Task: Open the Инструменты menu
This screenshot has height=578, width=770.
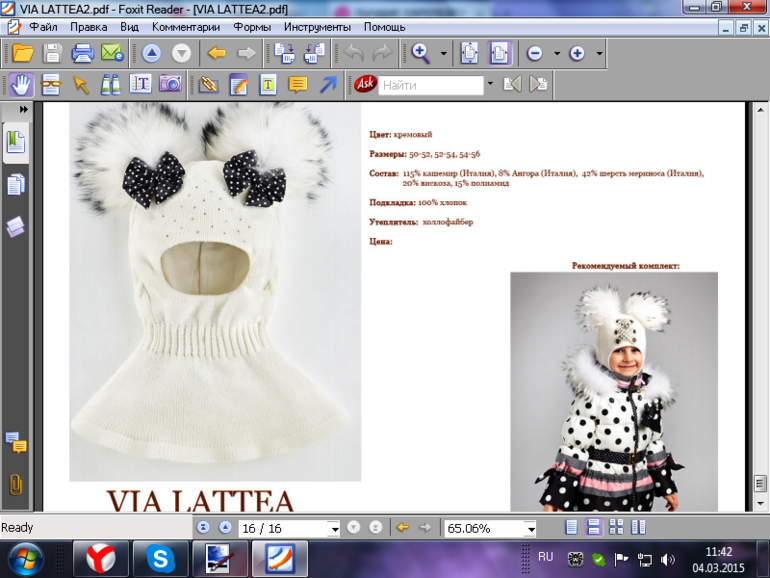Action: click(x=317, y=27)
